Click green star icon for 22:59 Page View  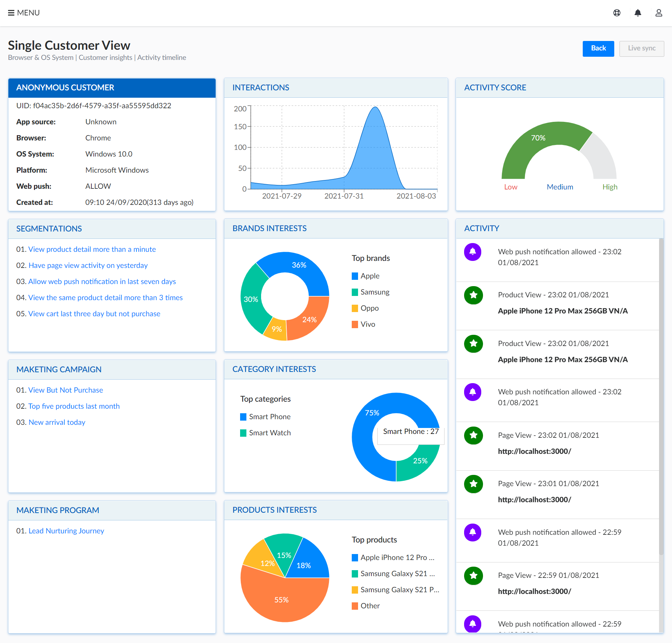(473, 576)
